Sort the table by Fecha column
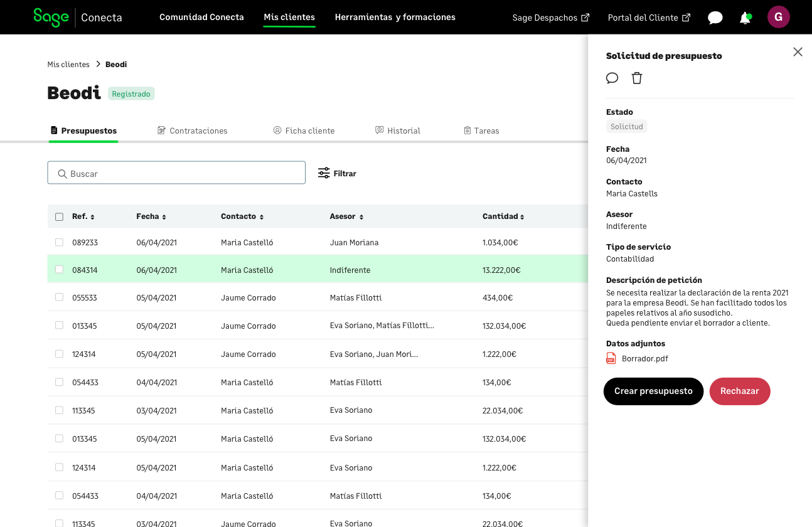Image resolution: width=812 pixels, height=527 pixels. click(151, 216)
